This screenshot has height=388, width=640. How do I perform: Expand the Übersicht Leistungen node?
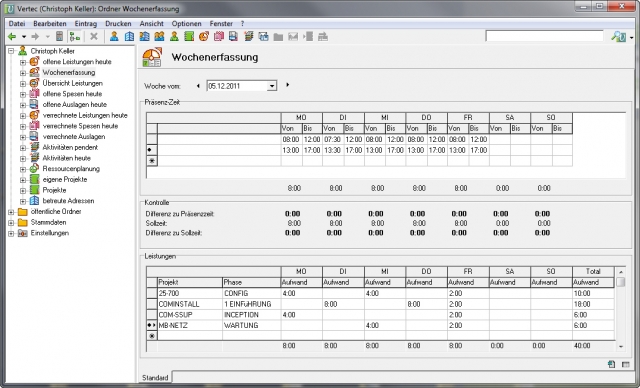23,83
